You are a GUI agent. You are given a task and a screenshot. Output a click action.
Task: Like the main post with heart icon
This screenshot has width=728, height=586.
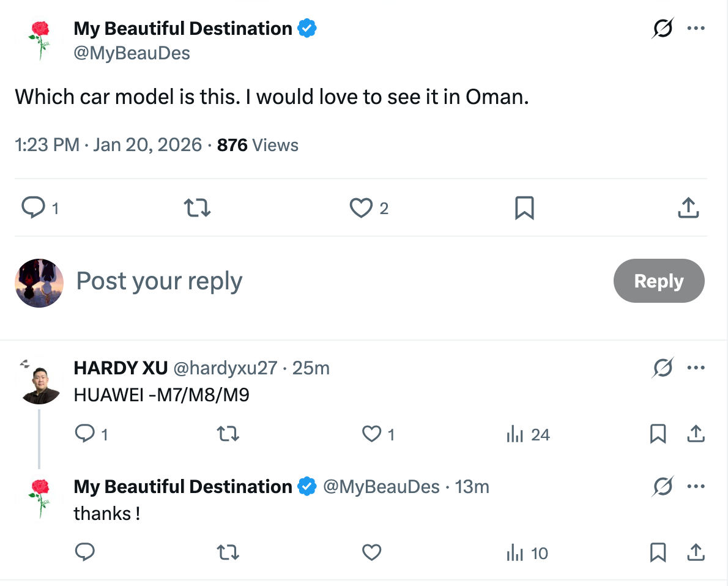click(x=361, y=209)
